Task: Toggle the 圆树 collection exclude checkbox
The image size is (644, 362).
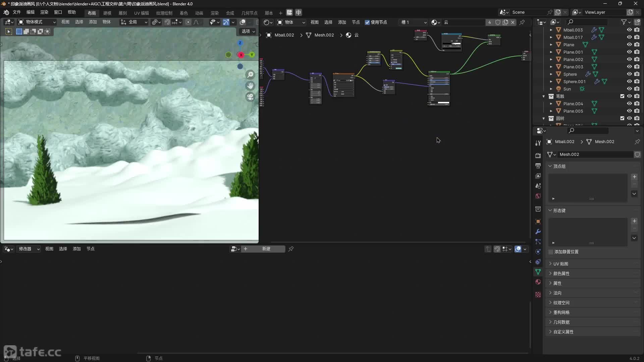Action: 622,118
